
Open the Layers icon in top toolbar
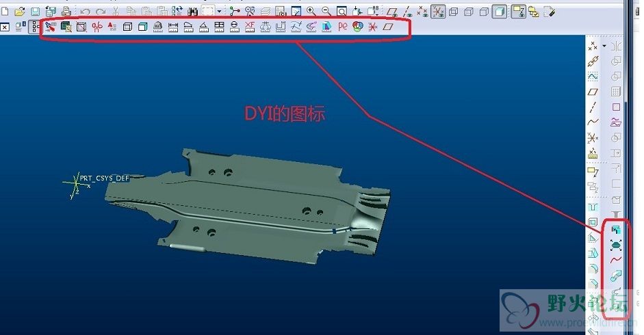coord(266,12)
